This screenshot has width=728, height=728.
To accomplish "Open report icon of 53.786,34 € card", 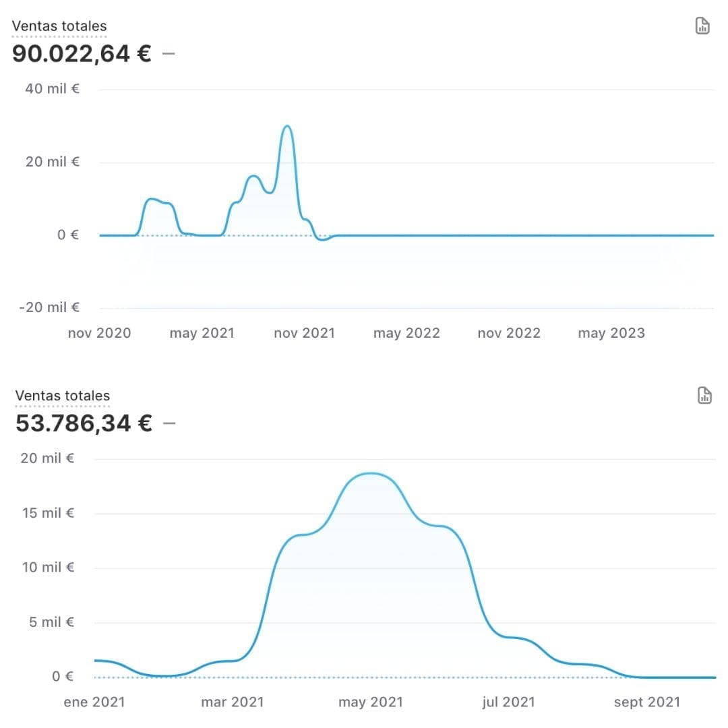I will click(704, 396).
